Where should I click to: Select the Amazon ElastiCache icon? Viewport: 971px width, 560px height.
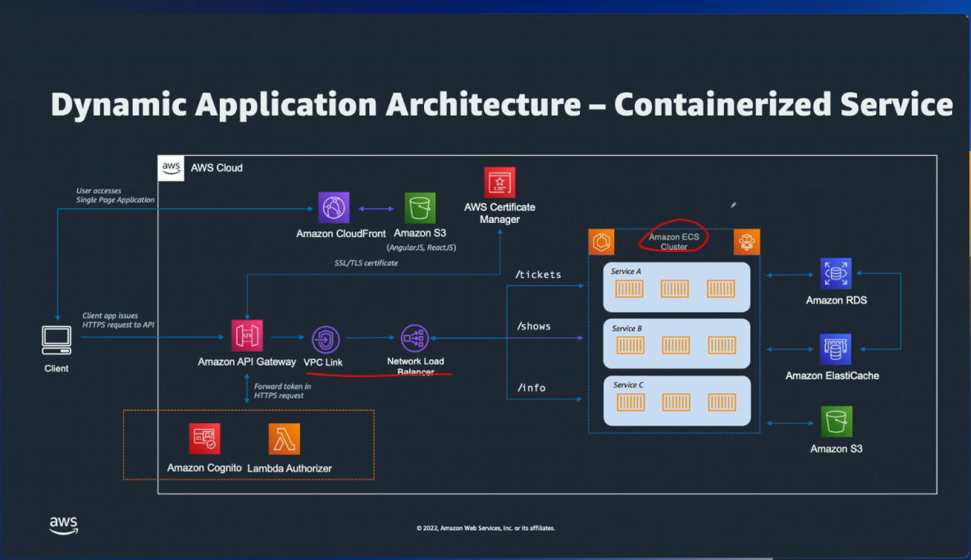[836, 349]
